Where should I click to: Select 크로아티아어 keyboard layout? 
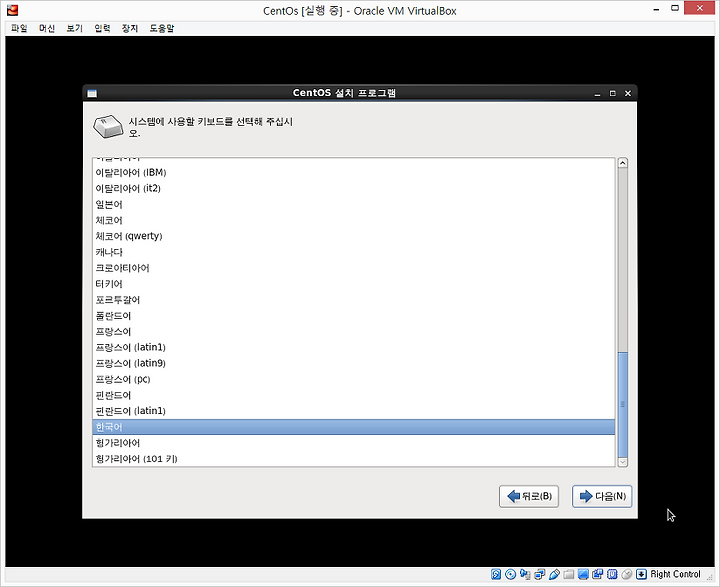tap(354, 268)
